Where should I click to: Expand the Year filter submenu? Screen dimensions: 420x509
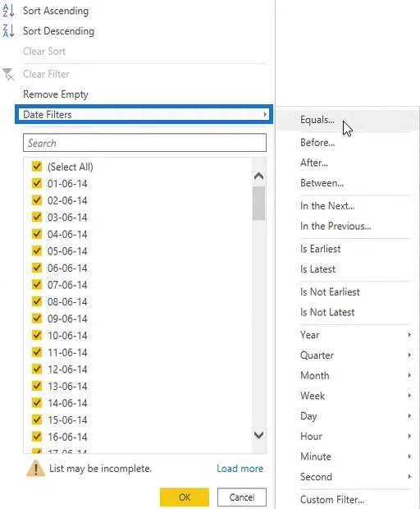[x=409, y=335]
